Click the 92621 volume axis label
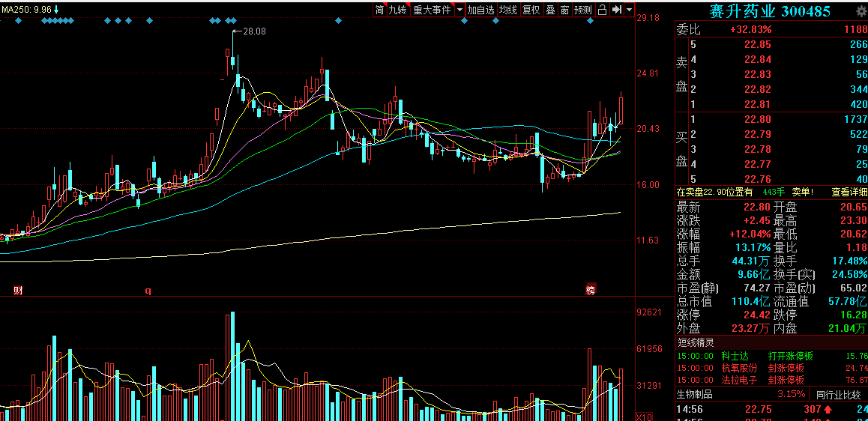The height and width of the screenshot is (421, 868). tap(650, 312)
